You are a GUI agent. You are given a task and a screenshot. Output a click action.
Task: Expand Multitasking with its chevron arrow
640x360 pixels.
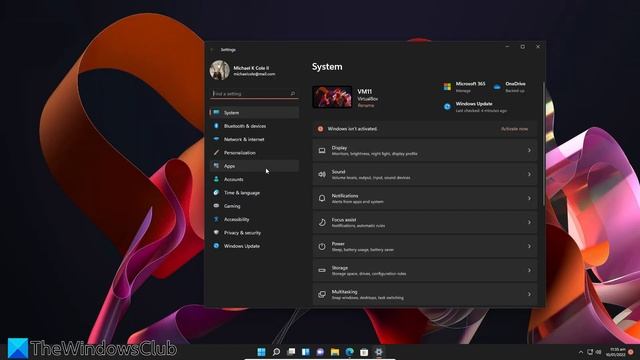(529, 294)
